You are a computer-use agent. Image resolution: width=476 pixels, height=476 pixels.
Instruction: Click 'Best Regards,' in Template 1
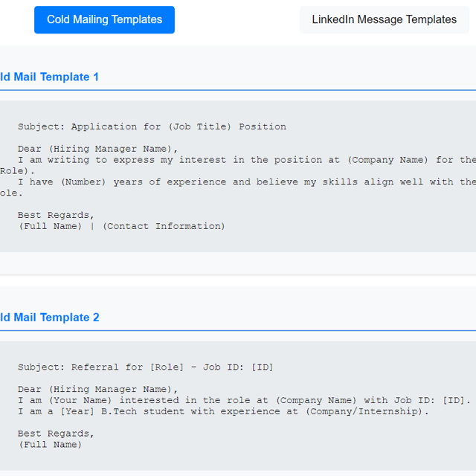[57, 215]
